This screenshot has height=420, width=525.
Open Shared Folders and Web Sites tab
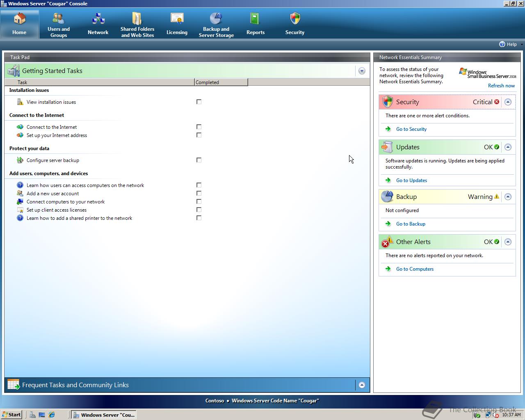(x=137, y=24)
